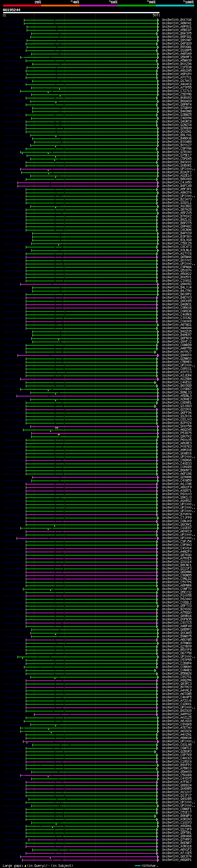
Task: Select UniRef100_A3N316 hit
Action: 176,846
